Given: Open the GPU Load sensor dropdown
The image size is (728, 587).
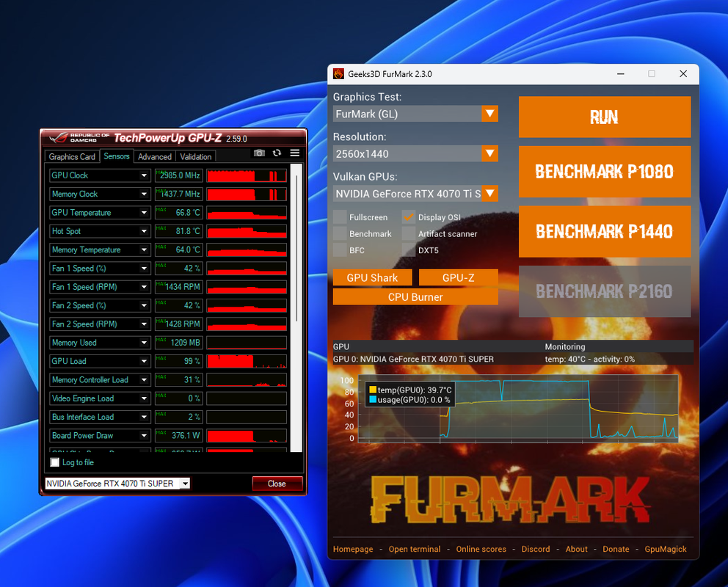Looking at the screenshot, I should [x=144, y=361].
